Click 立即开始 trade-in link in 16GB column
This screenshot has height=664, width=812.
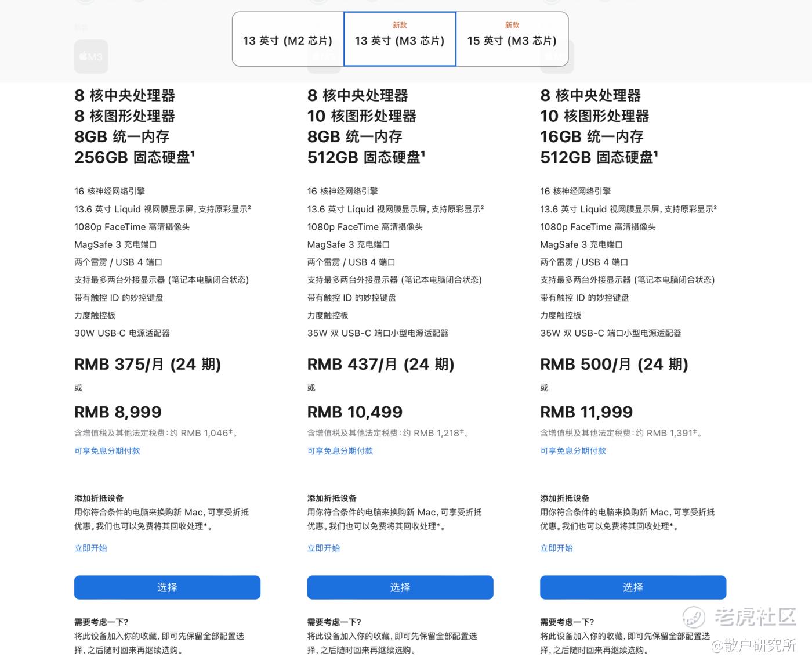pos(556,548)
